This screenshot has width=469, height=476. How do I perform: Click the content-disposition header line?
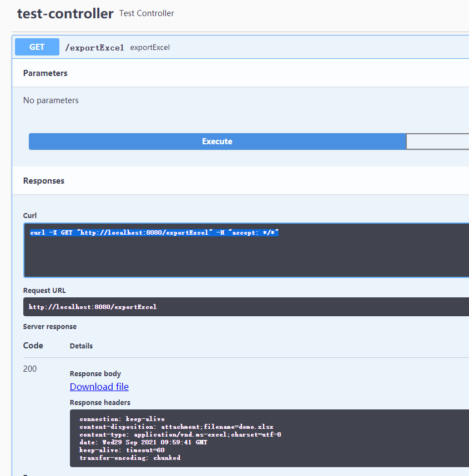[x=176, y=427]
